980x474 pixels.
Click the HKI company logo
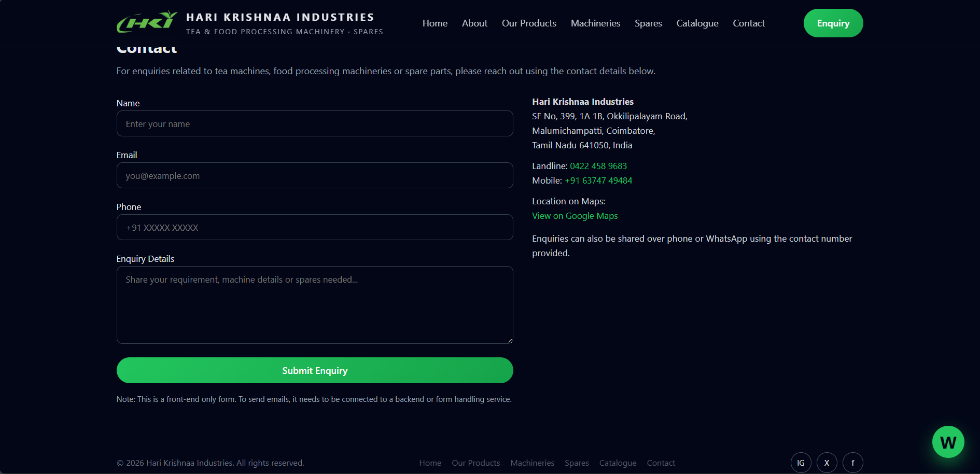147,22
